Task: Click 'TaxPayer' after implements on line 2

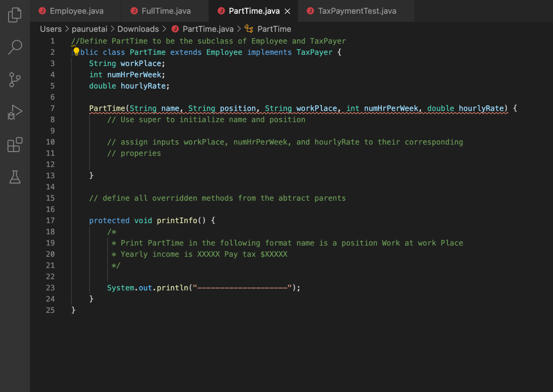Action: click(x=314, y=52)
